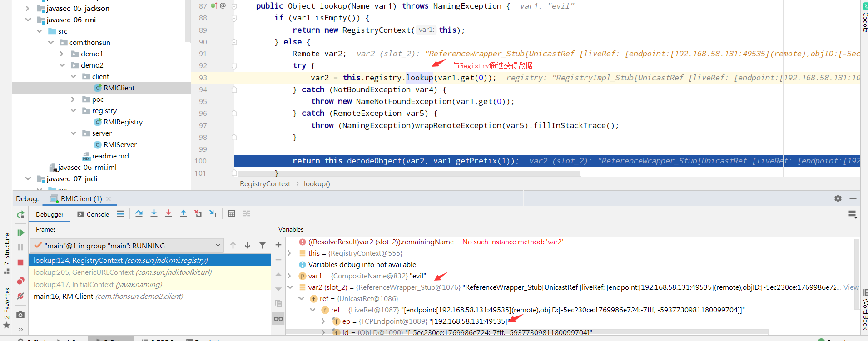
Task: Run to cursor position
Action: [213, 213]
